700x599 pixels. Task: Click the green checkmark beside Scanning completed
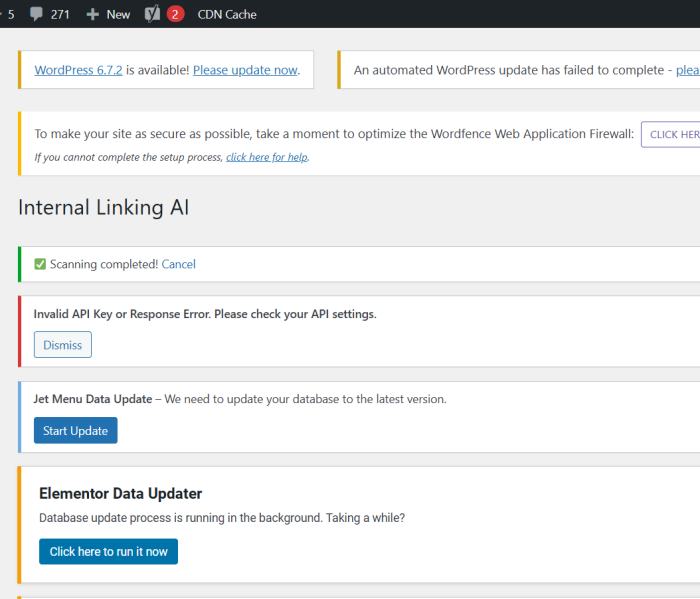pyautogui.click(x=40, y=264)
